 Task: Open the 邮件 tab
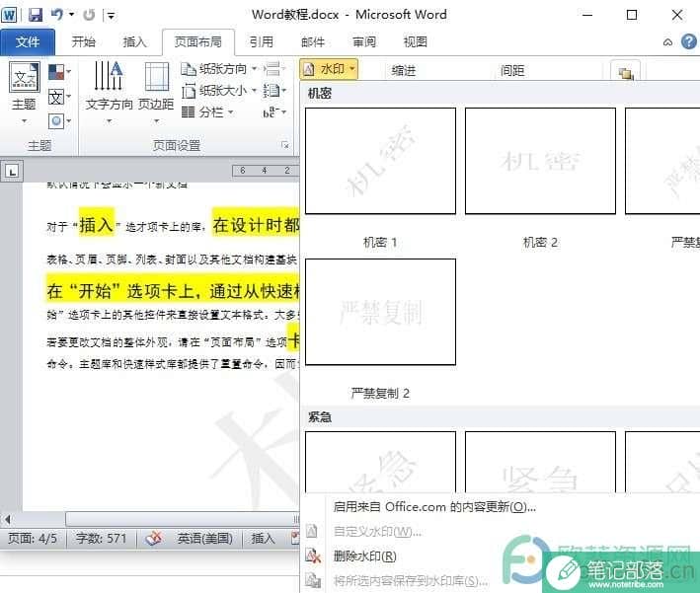click(x=313, y=42)
